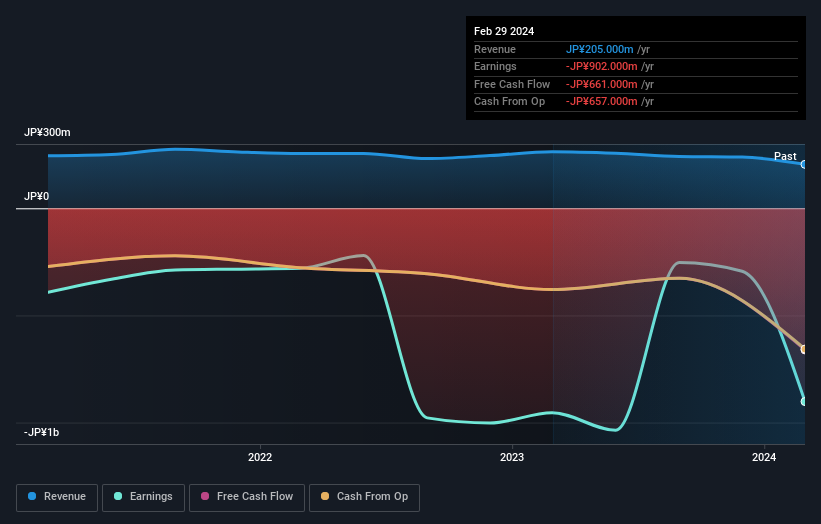Click the orange Cash From Op legend dot
Image resolution: width=821 pixels, height=524 pixels.
[325, 496]
